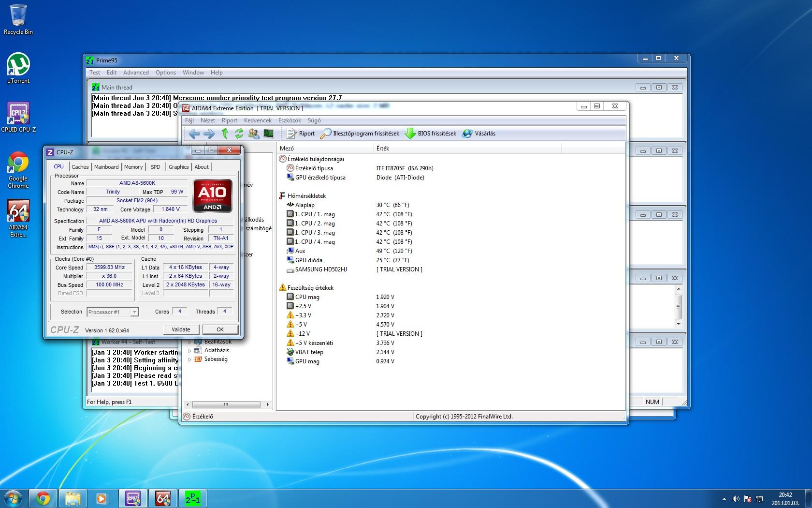Open the Kedvencek menu in AIDA64

pyautogui.click(x=258, y=120)
